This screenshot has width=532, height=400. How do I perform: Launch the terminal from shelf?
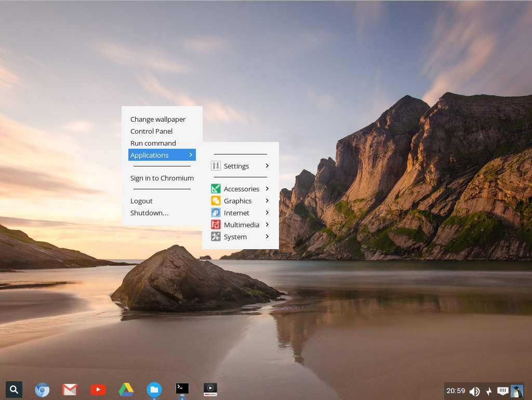click(x=182, y=389)
